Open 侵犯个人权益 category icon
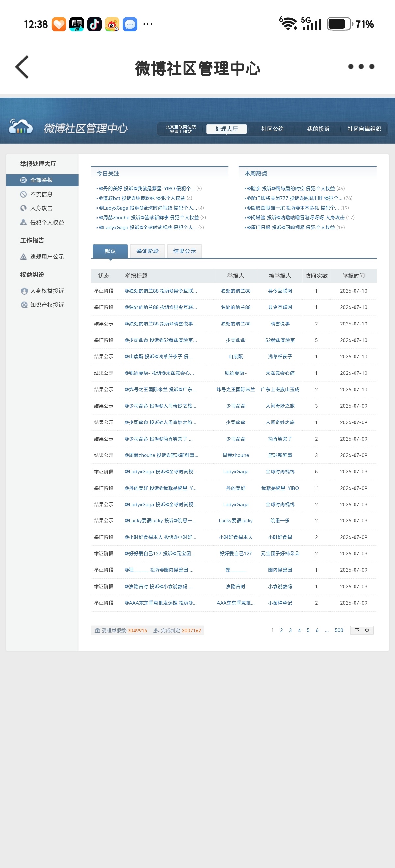The width and height of the screenshot is (395, 868). pos(23,222)
